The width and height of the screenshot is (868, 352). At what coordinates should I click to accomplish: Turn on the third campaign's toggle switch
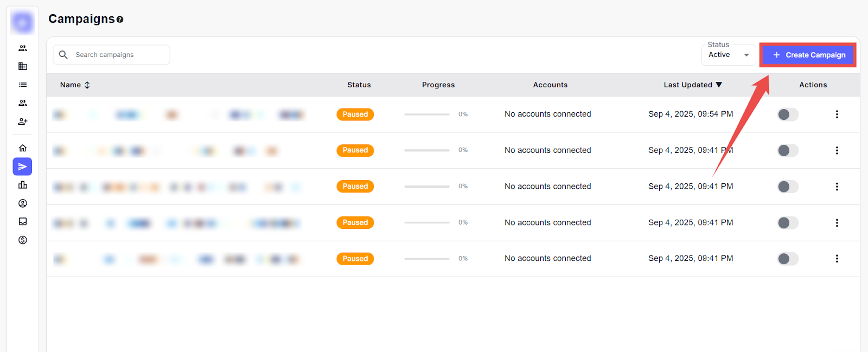pos(788,187)
